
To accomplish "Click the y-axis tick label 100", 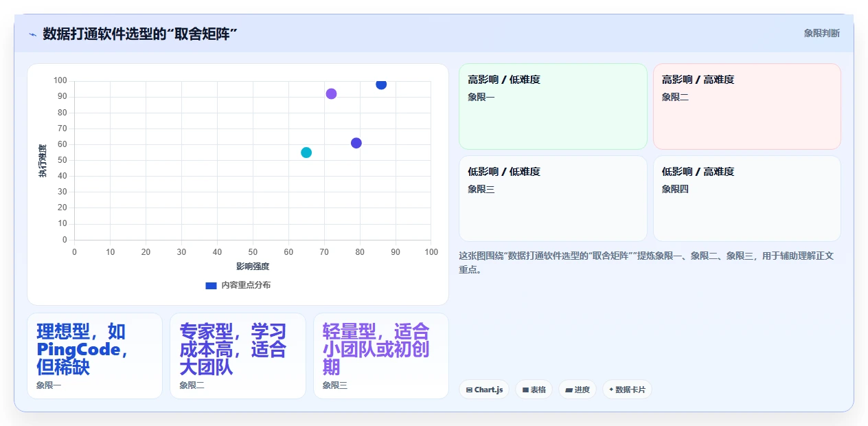I will (x=60, y=81).
